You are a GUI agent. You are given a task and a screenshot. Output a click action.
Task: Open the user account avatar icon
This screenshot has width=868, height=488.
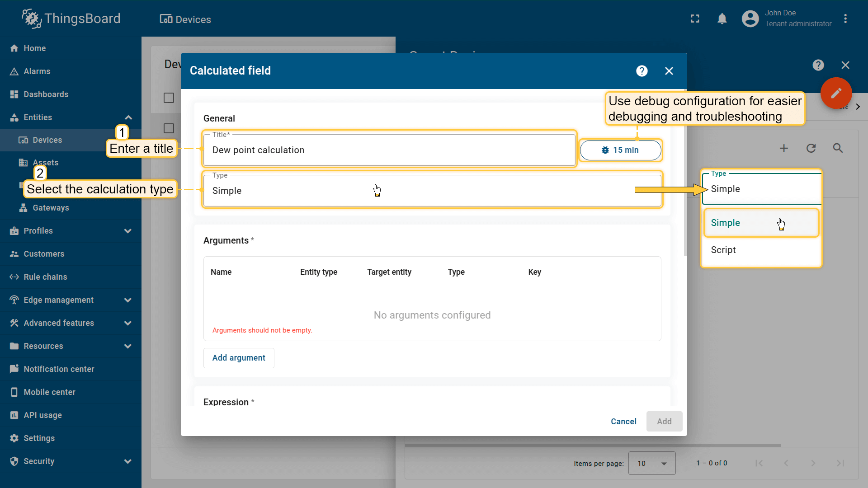(750, 19)
